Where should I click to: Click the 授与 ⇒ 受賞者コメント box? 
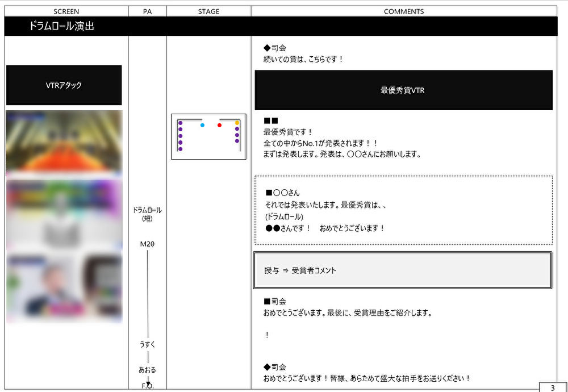402,270
